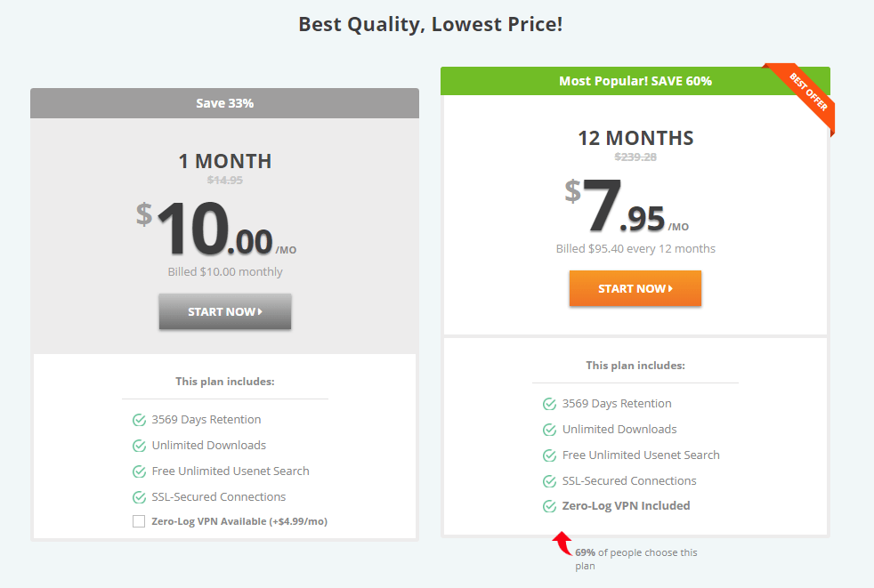874x588 pixels.
Task: Click the $7.95 per month price
Action: point(627,206)
